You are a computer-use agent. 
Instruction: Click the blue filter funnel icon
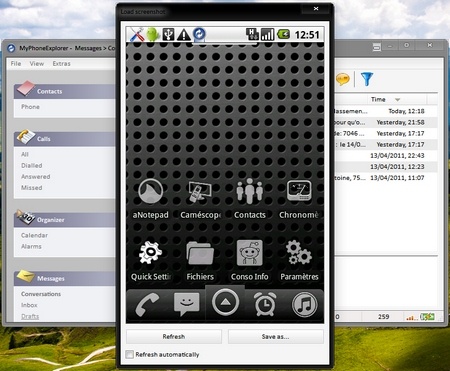pyautogui.click(x=367, y=79)
